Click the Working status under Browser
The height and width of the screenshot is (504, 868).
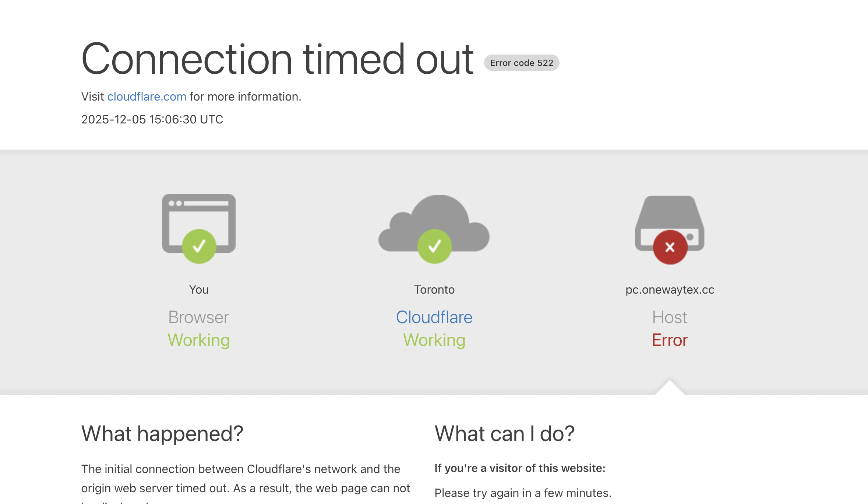coord(199,340)
